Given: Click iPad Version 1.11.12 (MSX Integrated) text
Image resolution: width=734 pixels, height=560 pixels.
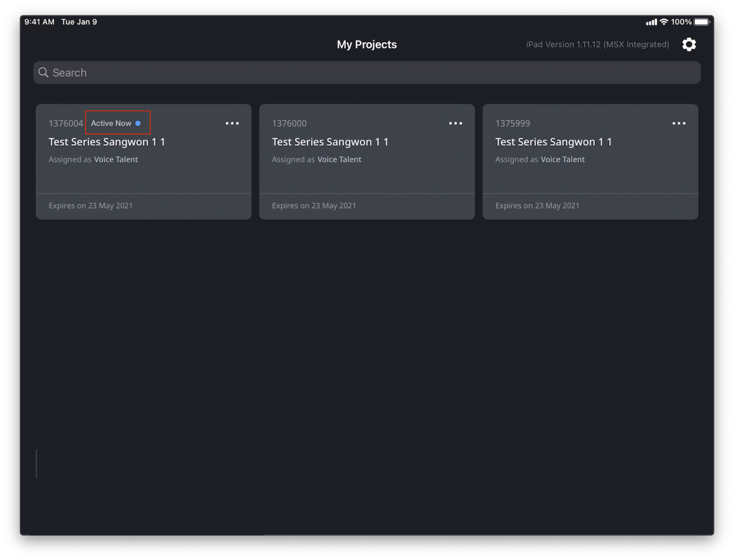Looking at the screenshot, I should [597, 44].
